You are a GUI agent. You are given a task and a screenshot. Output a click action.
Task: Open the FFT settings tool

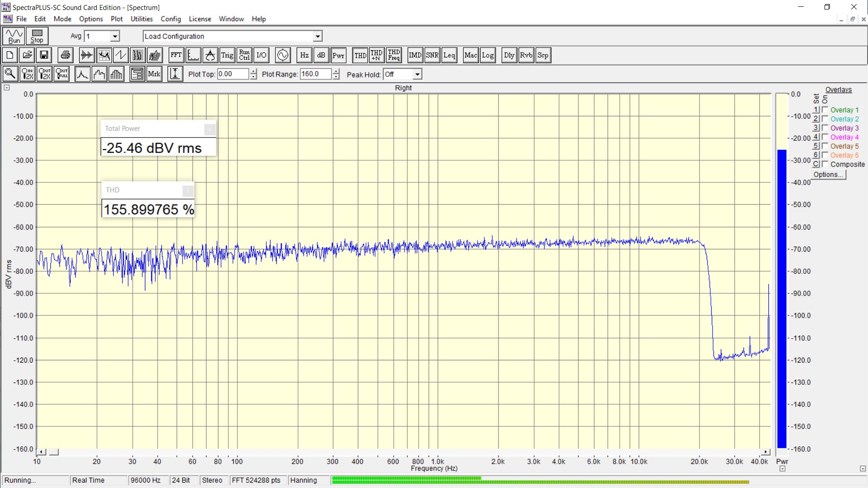[x=176, y=55]
